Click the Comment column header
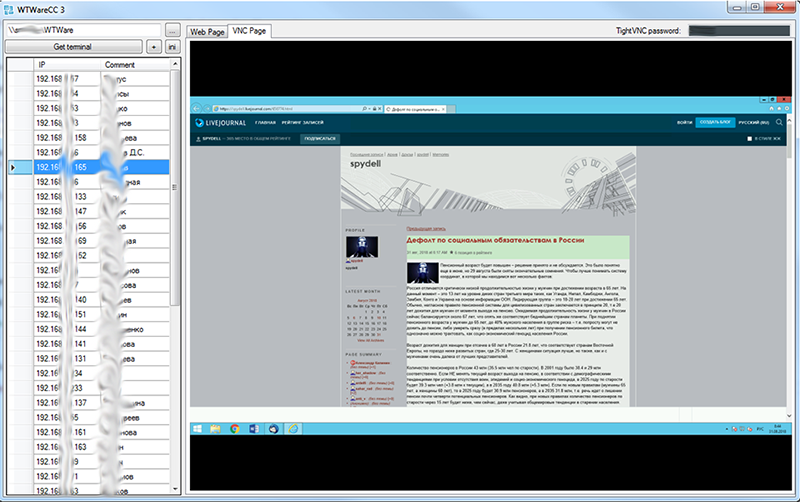The width and height of the screenshot is (800, 502). (x=120, y=64)
